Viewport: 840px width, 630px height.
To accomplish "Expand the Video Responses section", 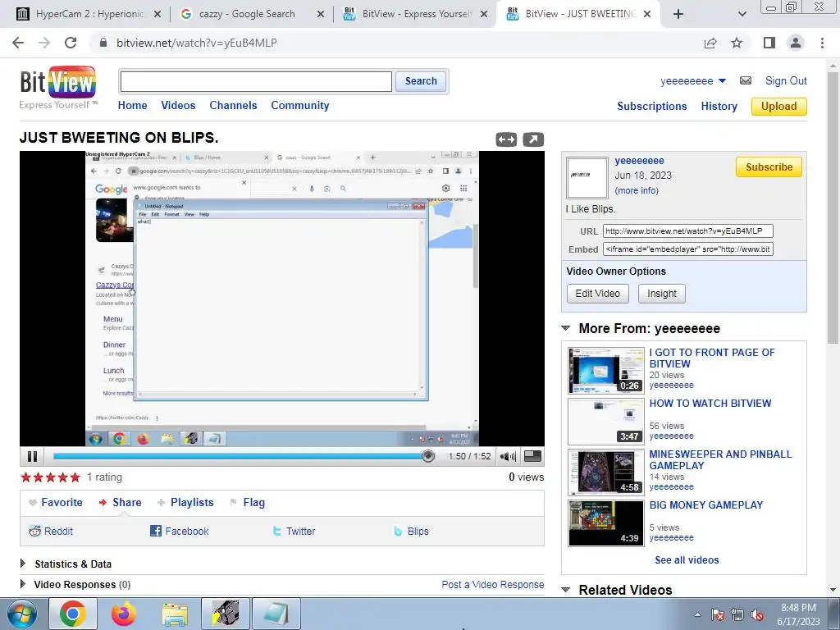I will (x=23, y=584).
